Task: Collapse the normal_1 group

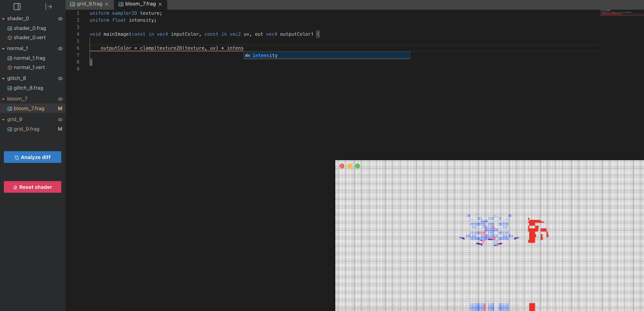Action: coord(3,48)
